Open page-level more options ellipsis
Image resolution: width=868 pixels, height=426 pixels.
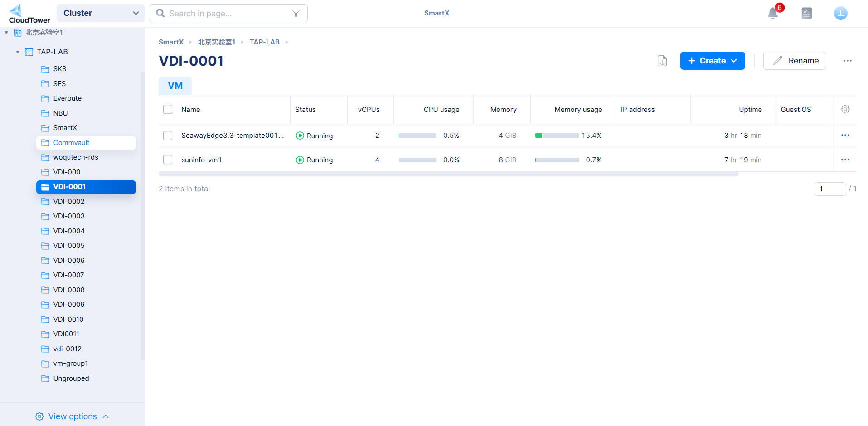(x=847, y=61)
